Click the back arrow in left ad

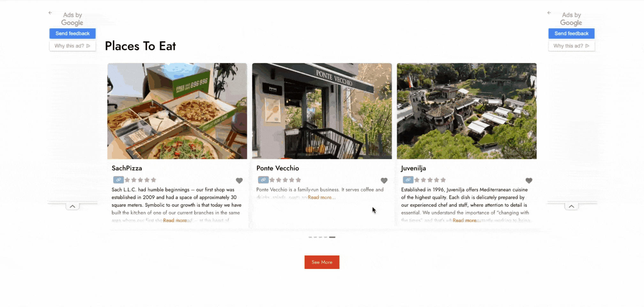click(50, 13)
